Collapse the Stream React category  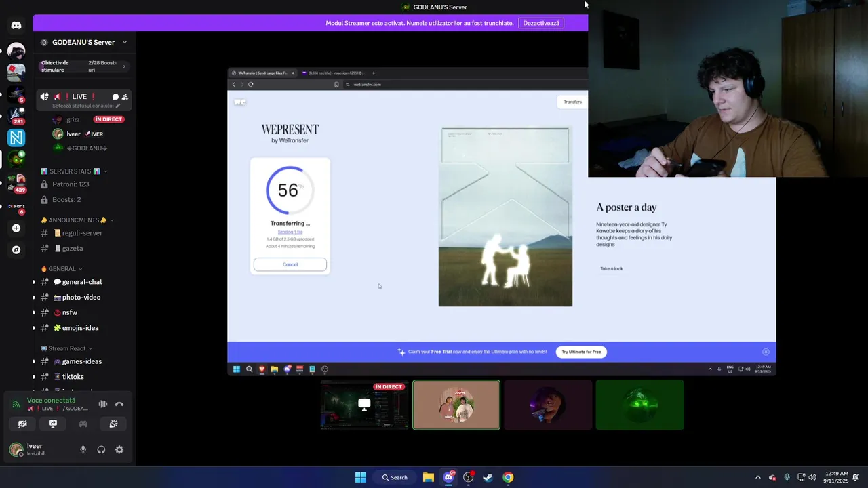click(66, 348)
